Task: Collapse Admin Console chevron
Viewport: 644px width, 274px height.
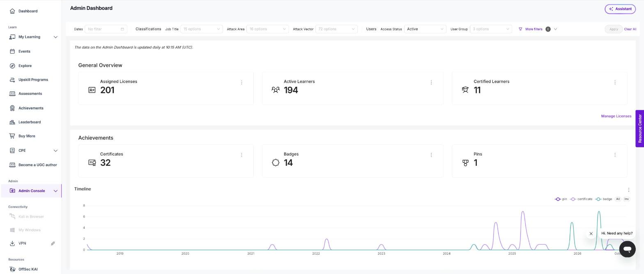Action: pos(55,191)
